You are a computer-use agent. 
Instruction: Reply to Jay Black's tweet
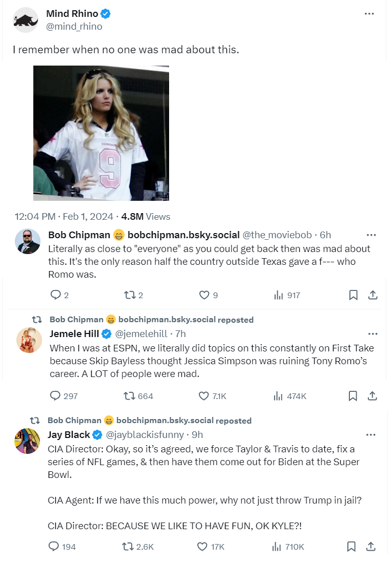pyautogui.click(x=54, y=547)
